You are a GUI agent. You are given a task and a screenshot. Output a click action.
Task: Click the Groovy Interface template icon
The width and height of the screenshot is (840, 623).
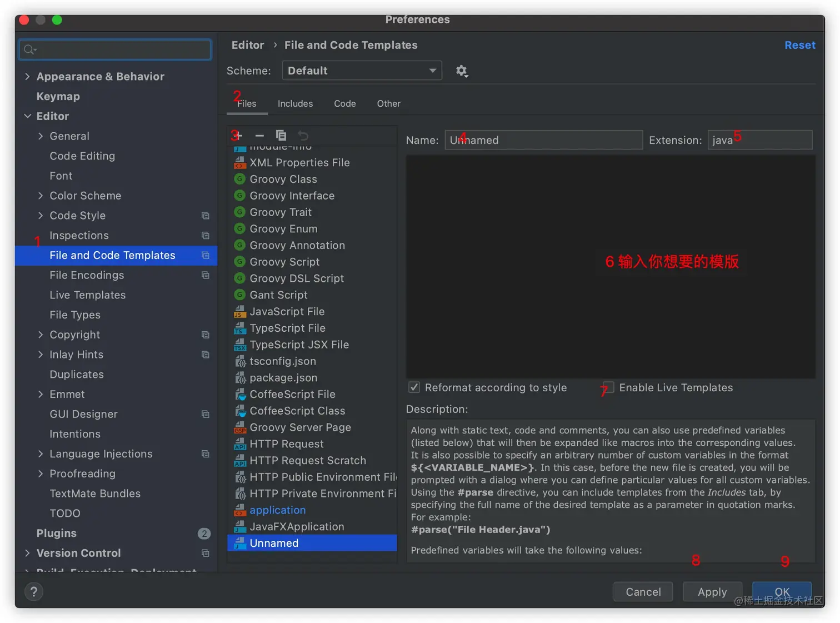[240, 196]
